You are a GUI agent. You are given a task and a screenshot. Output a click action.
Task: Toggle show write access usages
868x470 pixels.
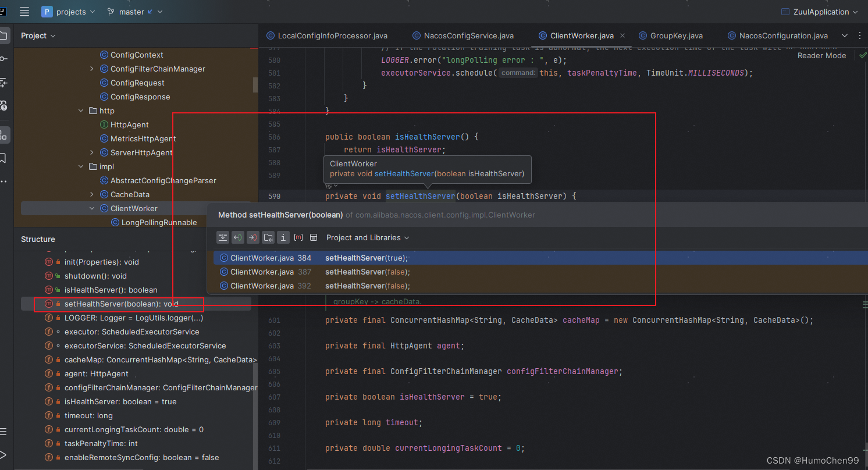point(253,237)
